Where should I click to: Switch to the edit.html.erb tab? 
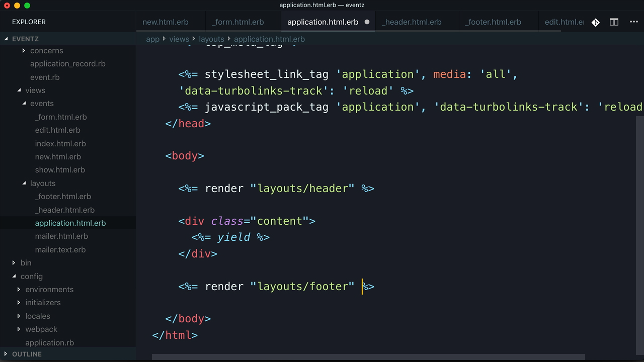[x=563, y=22]
